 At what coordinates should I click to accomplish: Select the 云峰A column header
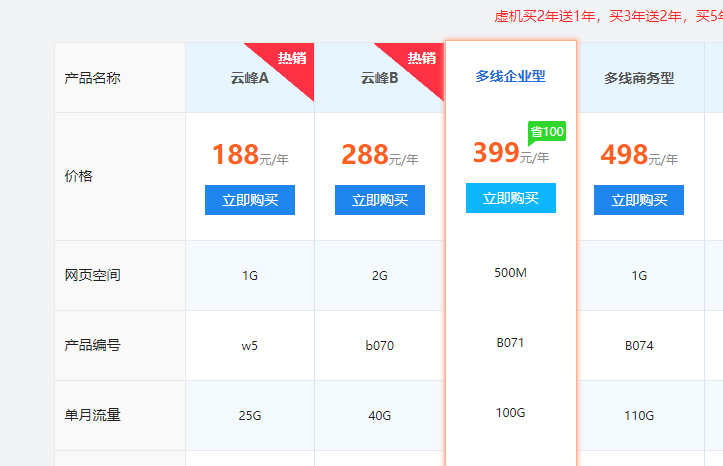(250, 78)
